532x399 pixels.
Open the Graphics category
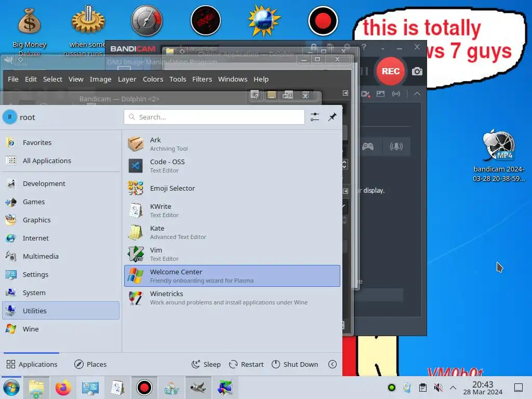coord(61,220)
